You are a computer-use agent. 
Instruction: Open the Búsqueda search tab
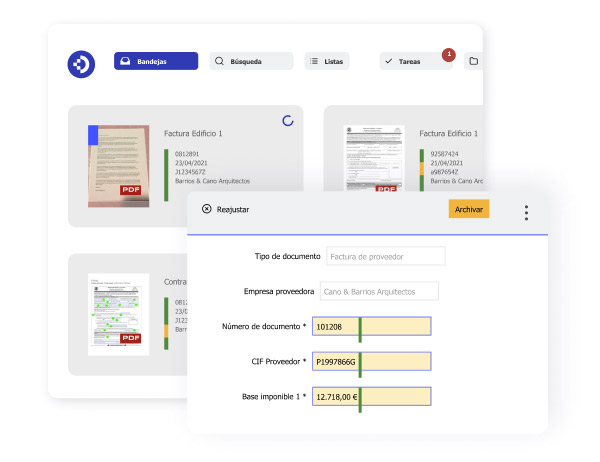[251, 61]
